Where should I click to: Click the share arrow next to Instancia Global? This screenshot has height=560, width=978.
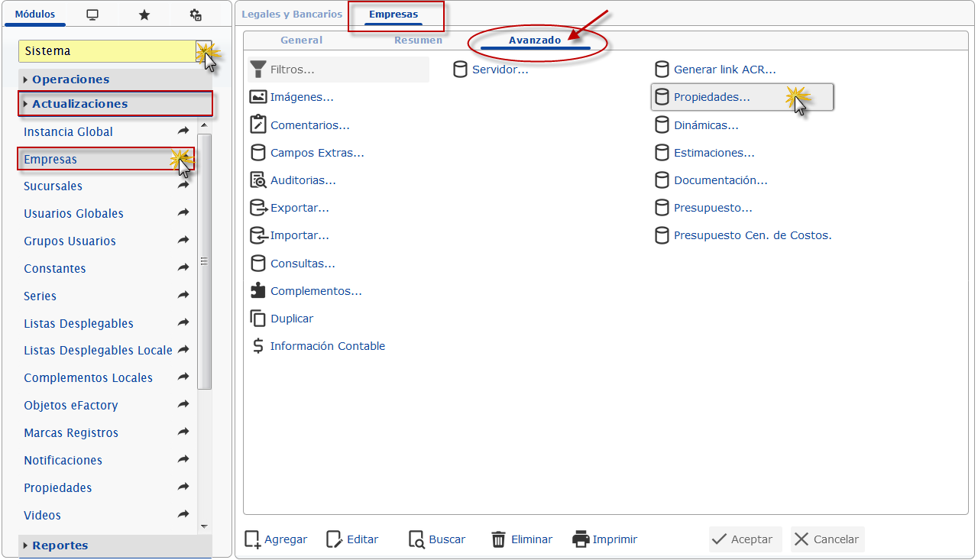pyautogui.click(x=183, y=131)
